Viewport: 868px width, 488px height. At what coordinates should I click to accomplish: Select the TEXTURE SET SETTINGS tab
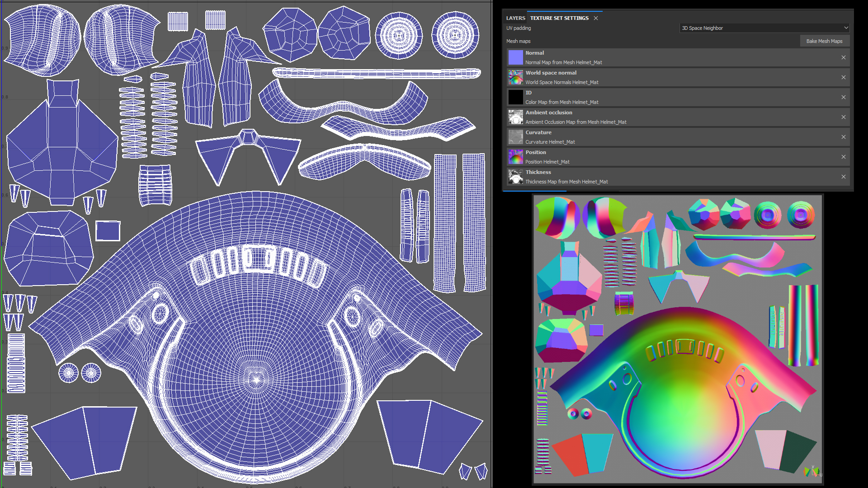(559, 18)
